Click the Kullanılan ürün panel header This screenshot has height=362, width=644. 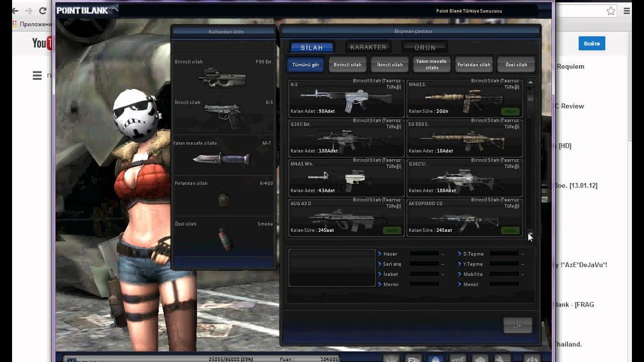[x=223, y=31]
